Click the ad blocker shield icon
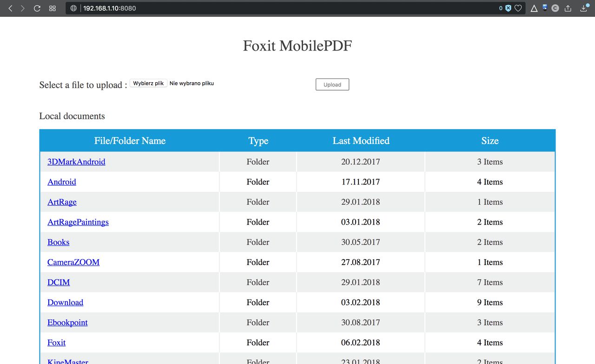This screenshot has width=595, height=364. click(x=508, y=8)
